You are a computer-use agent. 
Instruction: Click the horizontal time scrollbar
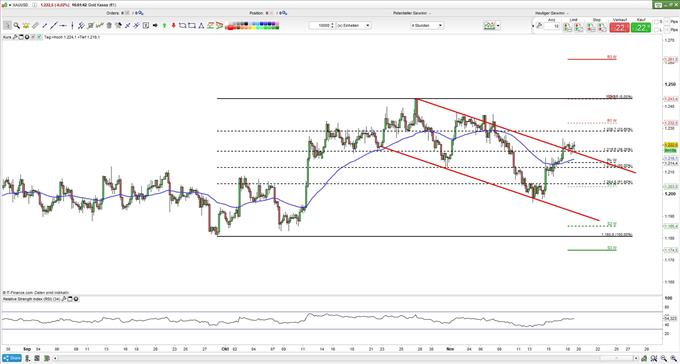click(x=345, y=358)
